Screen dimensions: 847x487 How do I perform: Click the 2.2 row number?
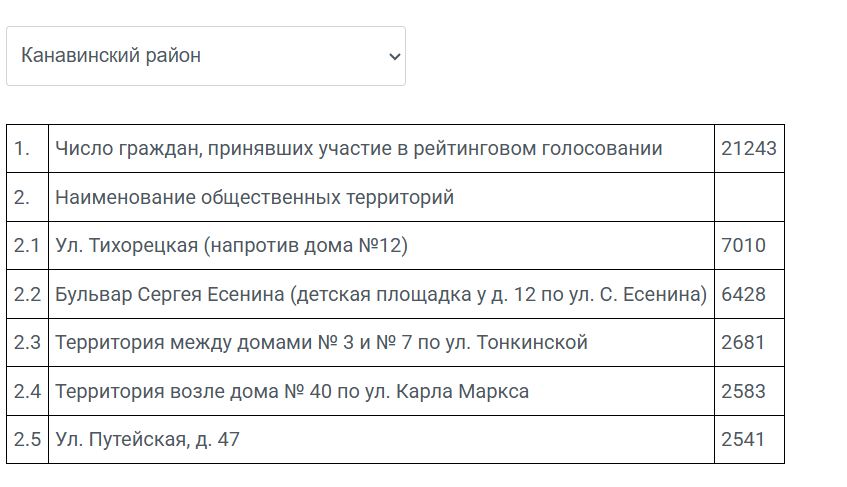click(28, 294)
